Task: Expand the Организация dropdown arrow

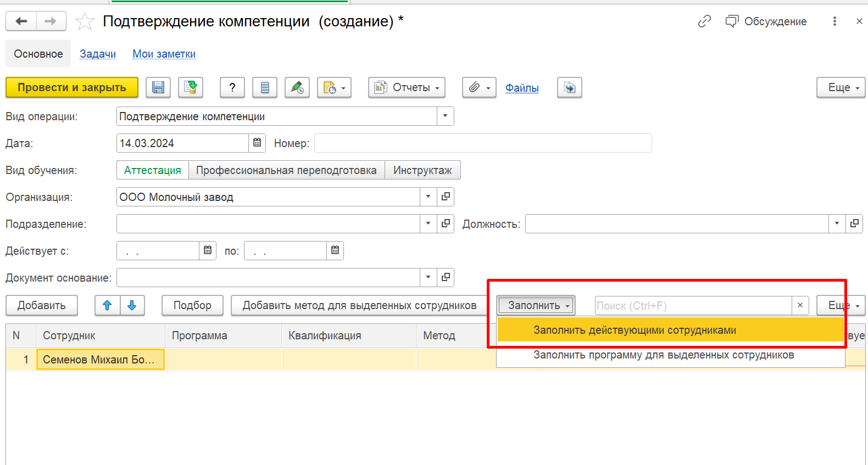Action: click(x=429, y=197)
